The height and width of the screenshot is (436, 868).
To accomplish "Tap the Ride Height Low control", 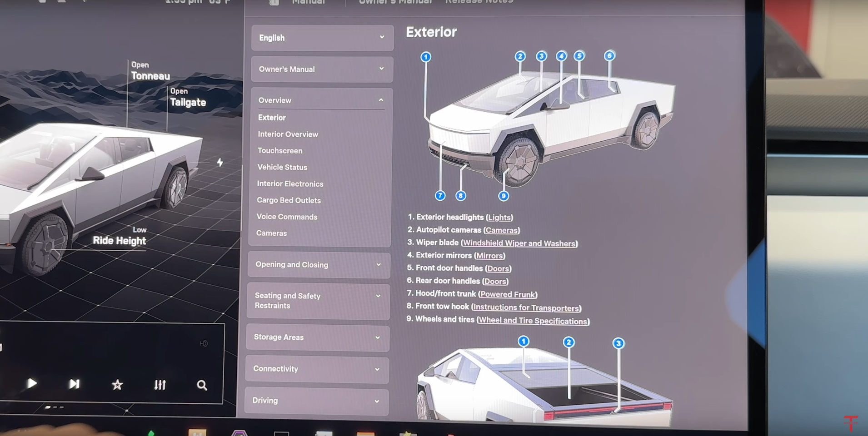I will [119, 237].
